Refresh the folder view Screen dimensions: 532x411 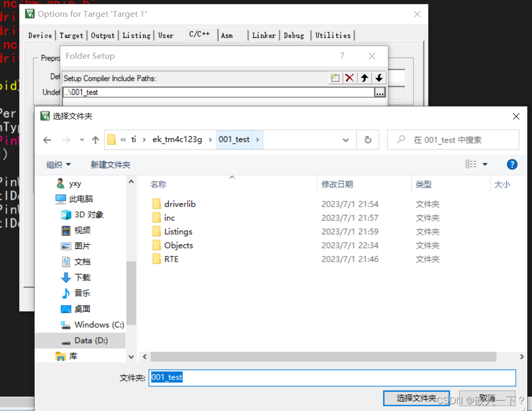pos(368,140)
